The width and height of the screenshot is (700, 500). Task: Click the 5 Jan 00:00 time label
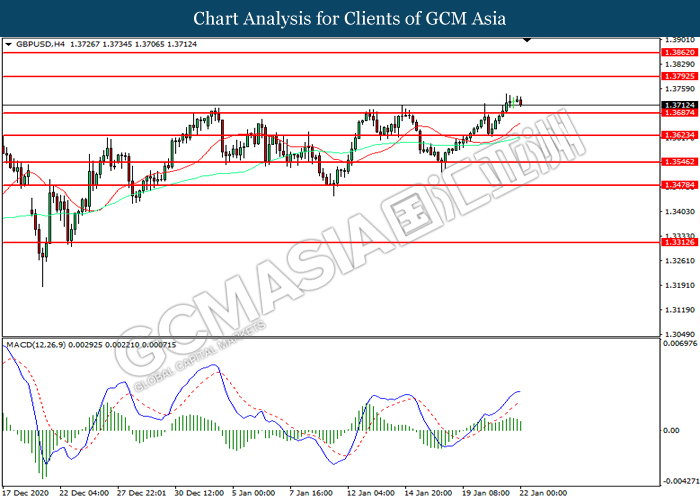[x=254, y=493]
